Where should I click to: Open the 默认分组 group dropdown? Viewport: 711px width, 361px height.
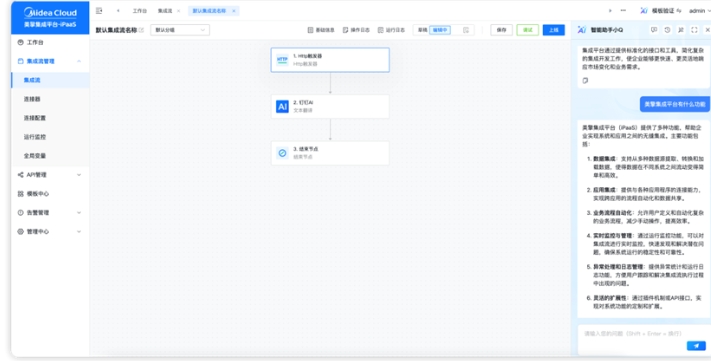[x=180, y=30]
